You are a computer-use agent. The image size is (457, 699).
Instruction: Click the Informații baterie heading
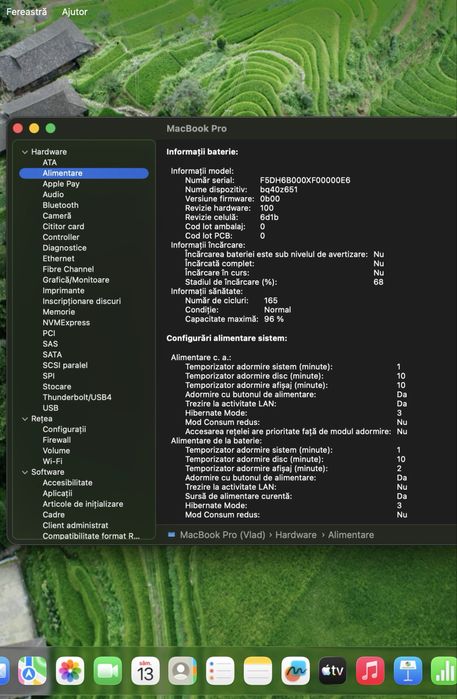[x=202, y=152]
